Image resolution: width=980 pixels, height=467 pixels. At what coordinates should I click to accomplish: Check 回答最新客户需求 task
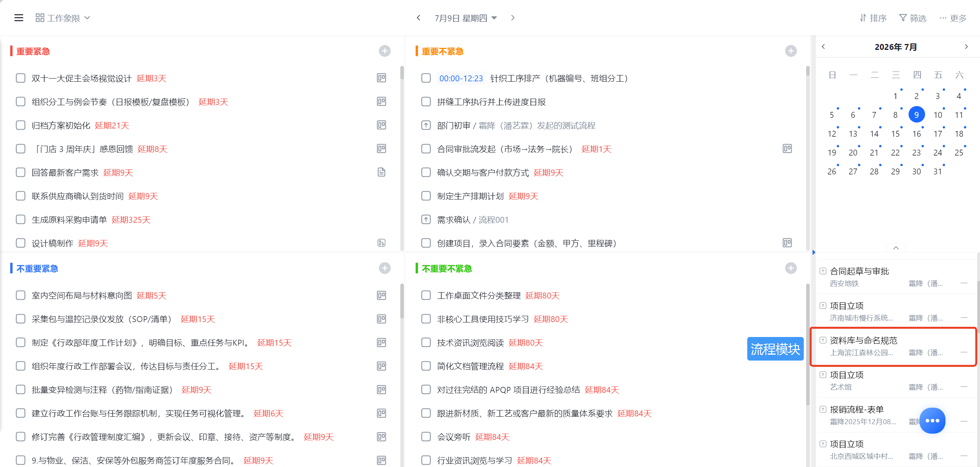coord(20,172)
